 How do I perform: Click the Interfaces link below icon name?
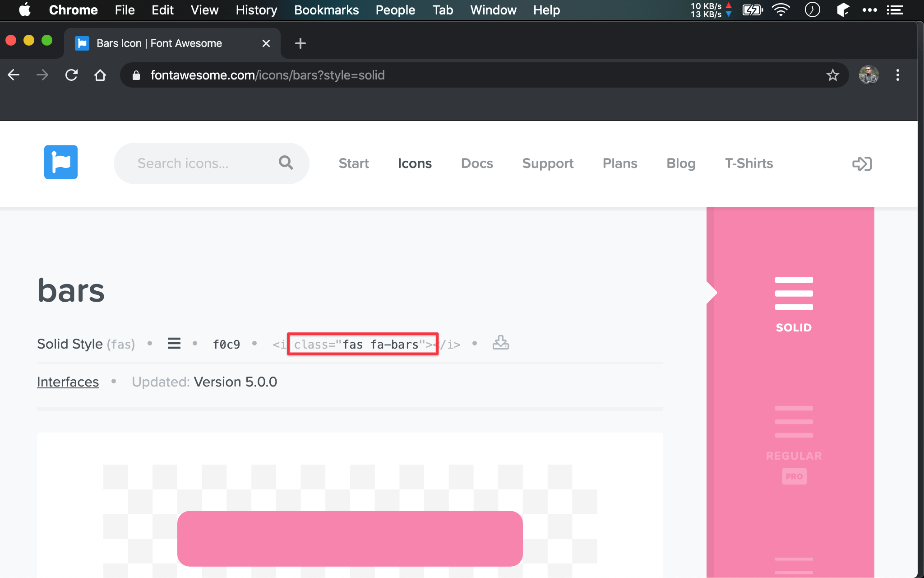68,382
